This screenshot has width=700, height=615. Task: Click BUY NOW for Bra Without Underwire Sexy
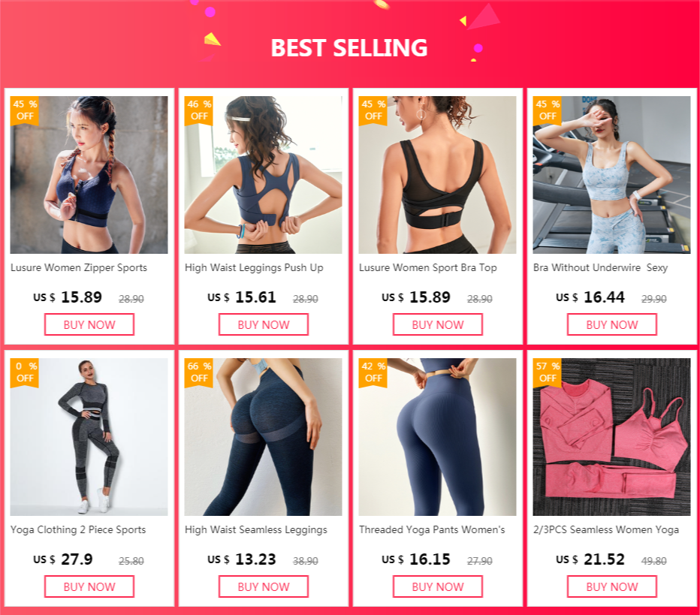coord(612,324)
